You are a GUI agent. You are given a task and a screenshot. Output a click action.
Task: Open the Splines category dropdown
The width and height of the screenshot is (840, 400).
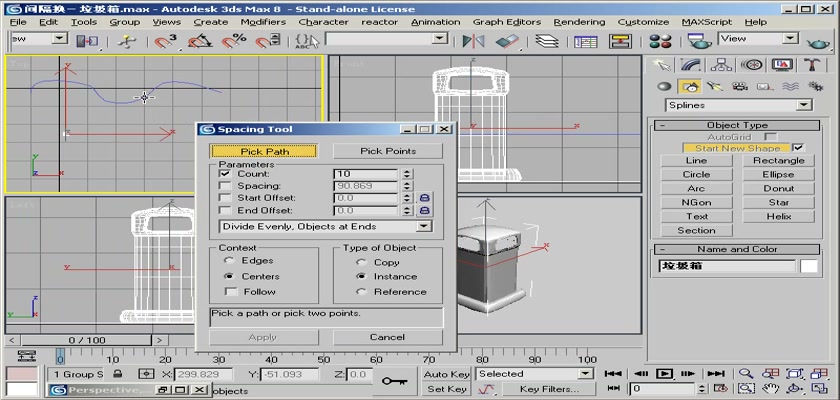point(739,105)
